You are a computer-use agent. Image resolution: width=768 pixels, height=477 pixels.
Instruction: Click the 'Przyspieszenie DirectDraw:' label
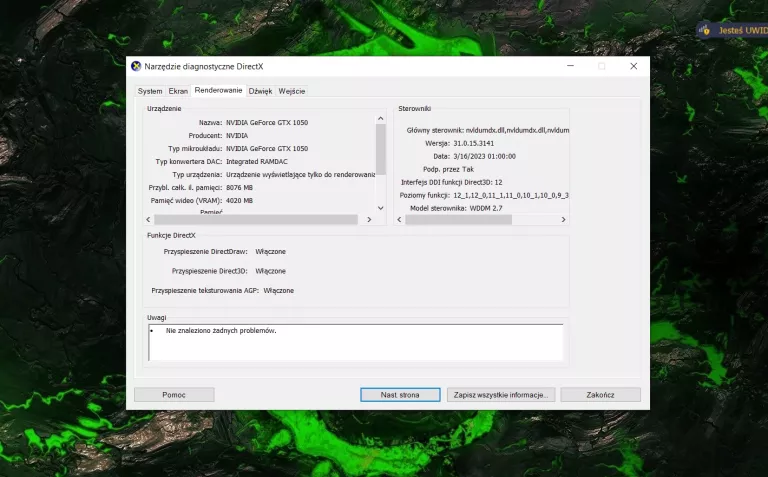(x=206, y=252)
